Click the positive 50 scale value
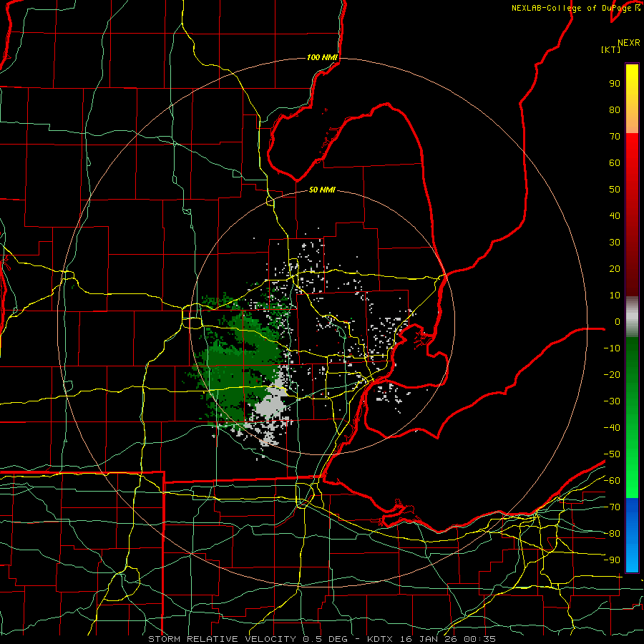The width and height of the screenshot is (644, 644). point(615,190)
